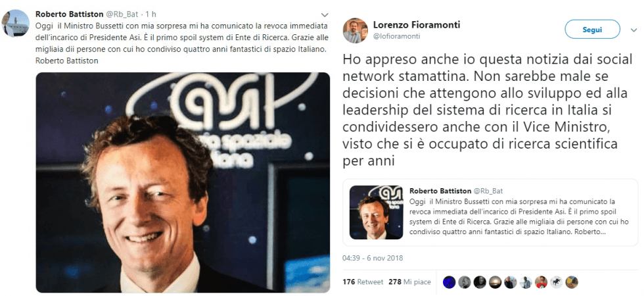Click the @lofioramonti handle
This screenshot has width=644, height=296.
pyautogui.click(x=396, y=36)
